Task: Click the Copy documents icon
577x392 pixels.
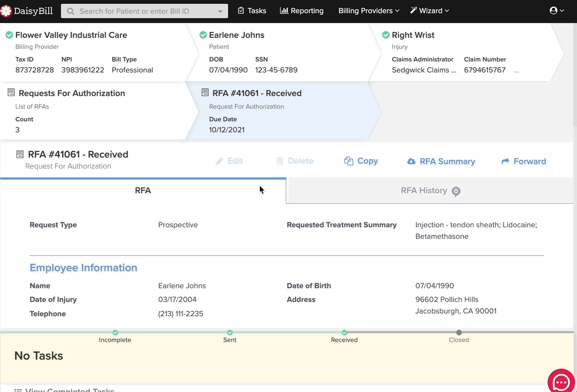Action: pyautogui.click(x=348, y=161)
